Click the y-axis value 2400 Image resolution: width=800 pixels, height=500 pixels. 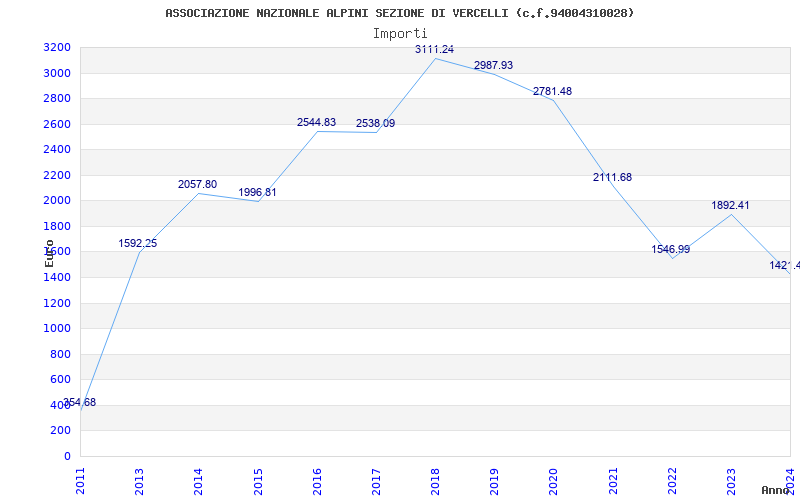pyautogui.click(x=57, y=149)
